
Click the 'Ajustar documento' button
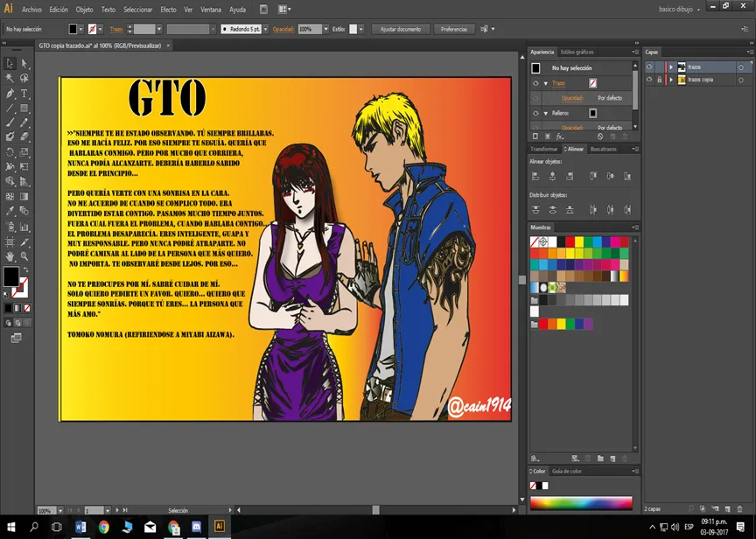click(x=400, y=30)
